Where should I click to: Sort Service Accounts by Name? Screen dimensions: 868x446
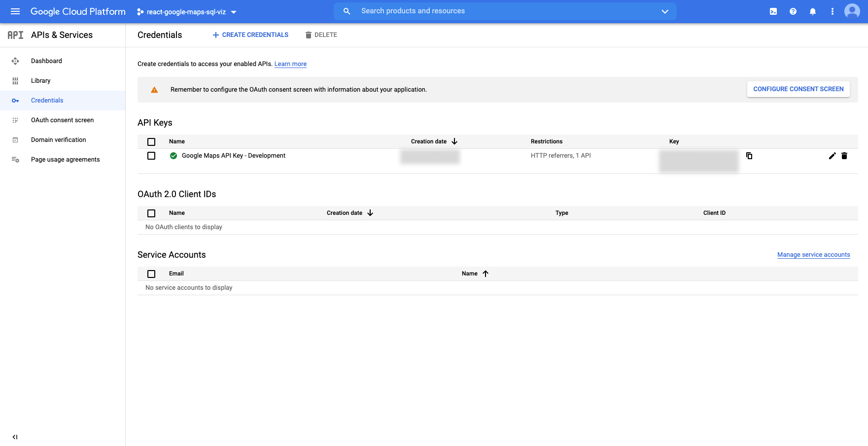click(x=475, y=274)
